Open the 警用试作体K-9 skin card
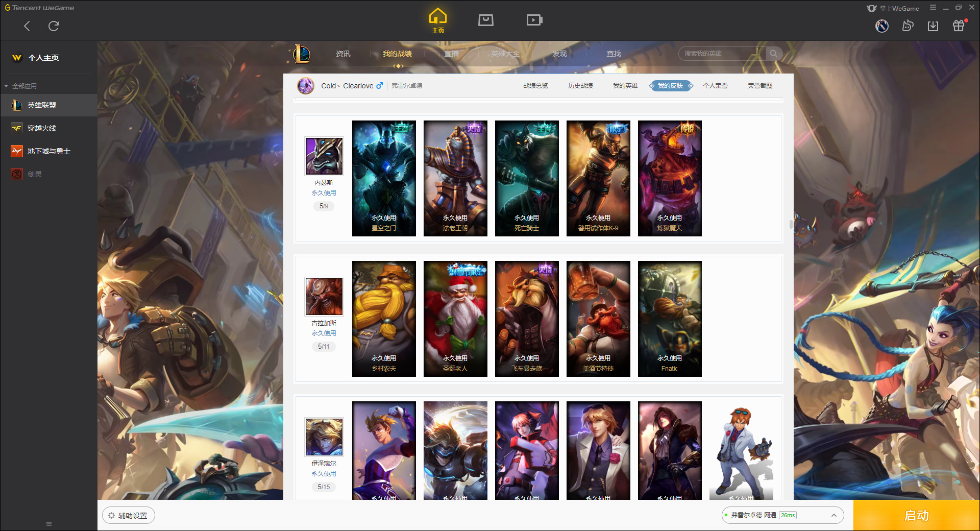980x531 pixels. (x=598, y=178)
